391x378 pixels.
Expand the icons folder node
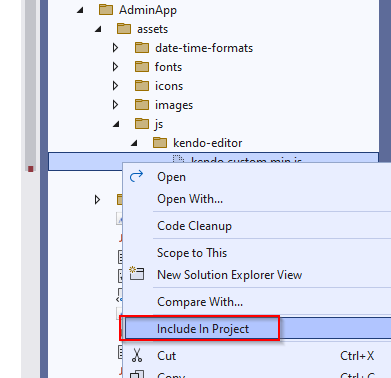[115, 86]
